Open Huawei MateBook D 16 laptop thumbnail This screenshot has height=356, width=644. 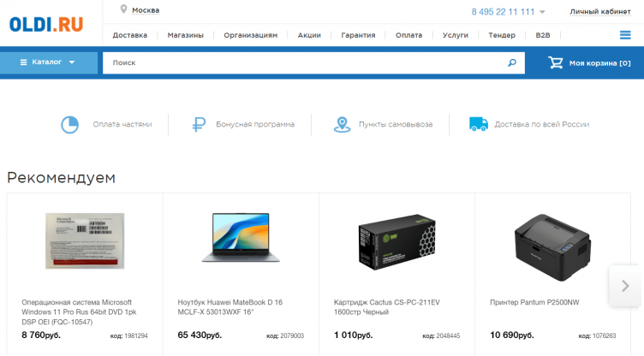click(x=241, y=237)
